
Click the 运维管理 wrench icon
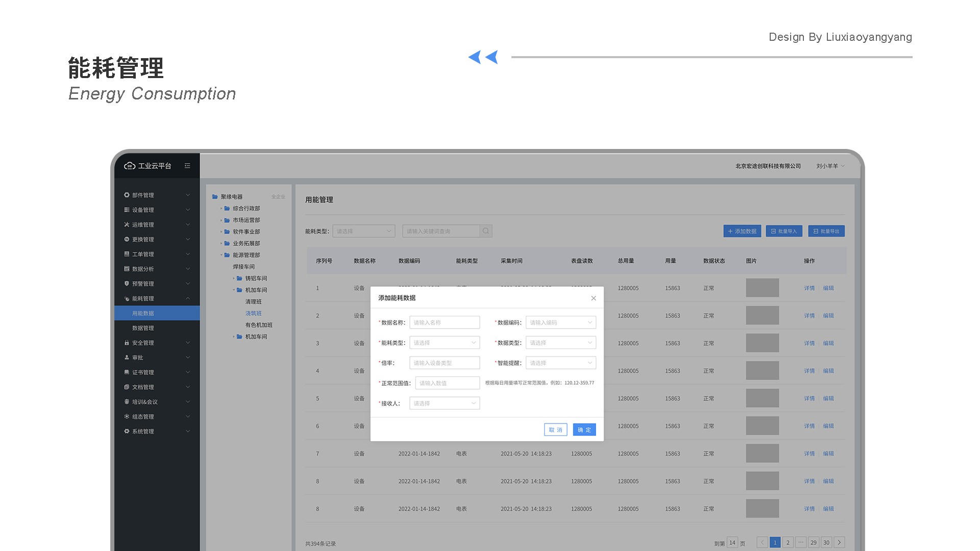click(127, 224)
